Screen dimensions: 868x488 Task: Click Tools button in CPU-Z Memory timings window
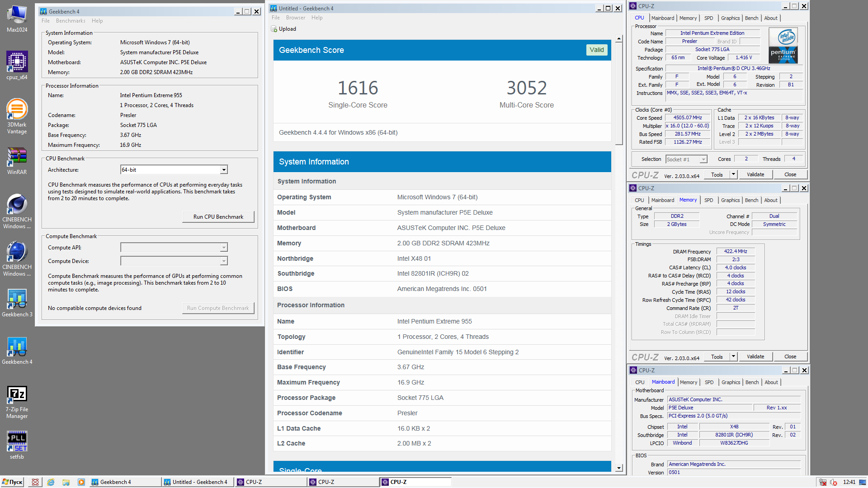[717, 357]
